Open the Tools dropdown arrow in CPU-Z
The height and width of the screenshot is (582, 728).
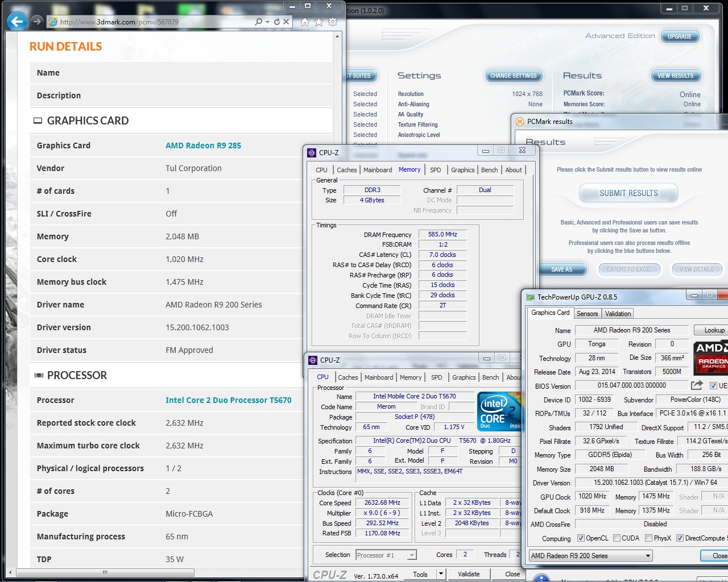click(x=440, y=574)
